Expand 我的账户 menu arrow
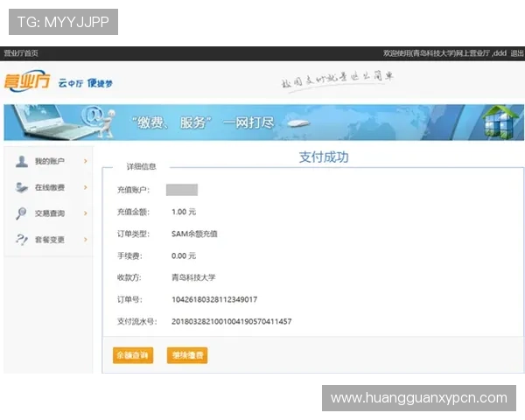The width and height of the screenshot is (525, 420). [86, 161]
